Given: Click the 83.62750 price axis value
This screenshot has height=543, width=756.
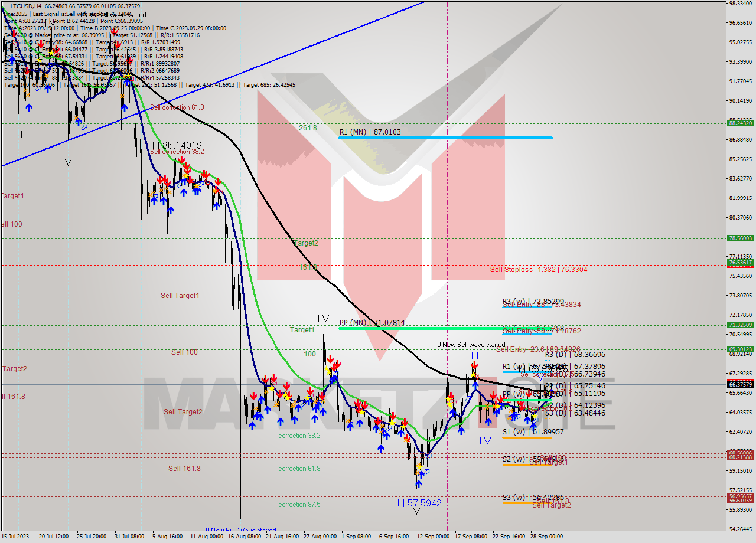Looking at the screenshot, I should click(x=741, y=178).
